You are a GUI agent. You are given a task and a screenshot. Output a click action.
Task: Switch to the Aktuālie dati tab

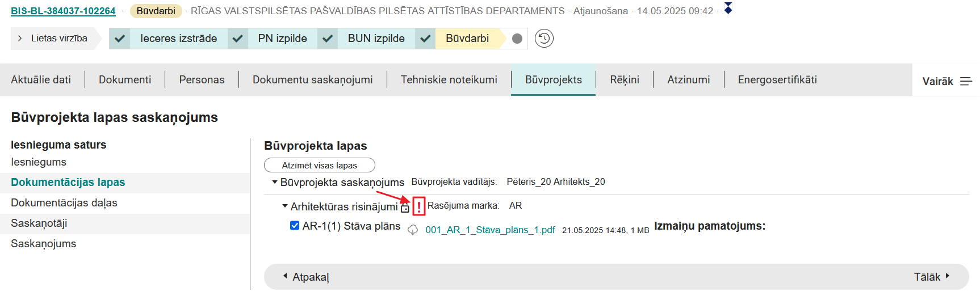click(41, 80)
